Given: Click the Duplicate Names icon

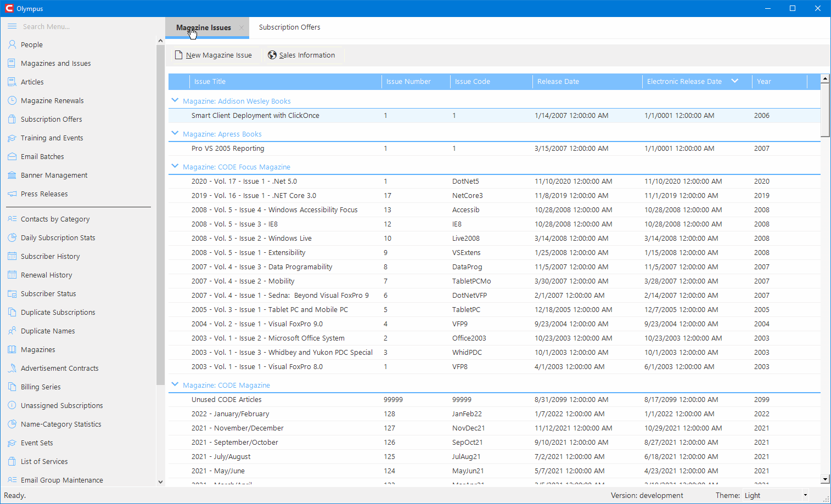Looking at the screenshot, I should point(12,331).
